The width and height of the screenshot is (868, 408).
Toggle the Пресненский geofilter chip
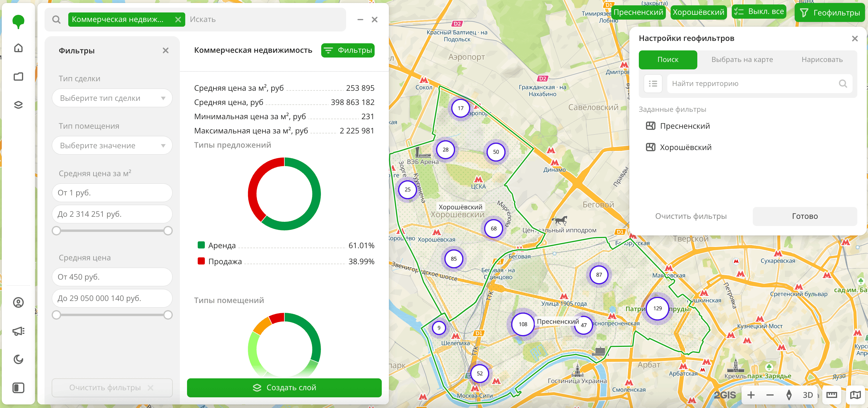click(x=638, y=12)
